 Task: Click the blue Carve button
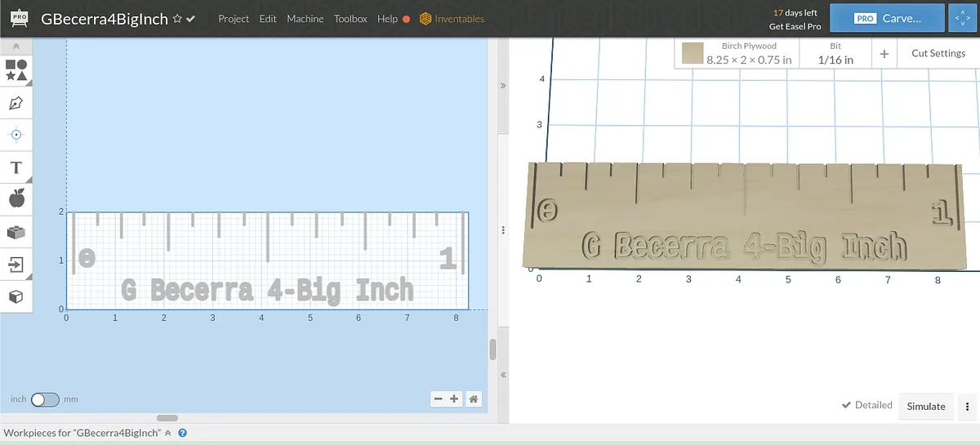click(x=887, y=18)
